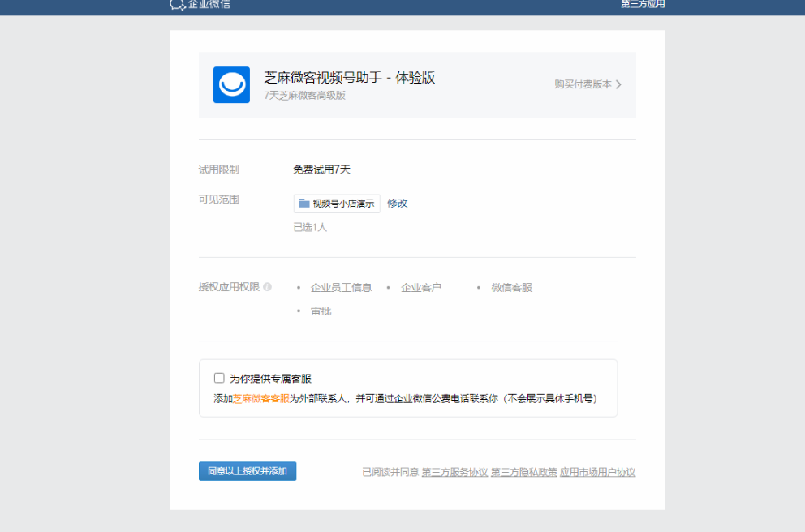Image resolution: width=805 pixels, height=532 pixels.
Task: Open 第三方服务协议 link
Action: click(454, 472)
